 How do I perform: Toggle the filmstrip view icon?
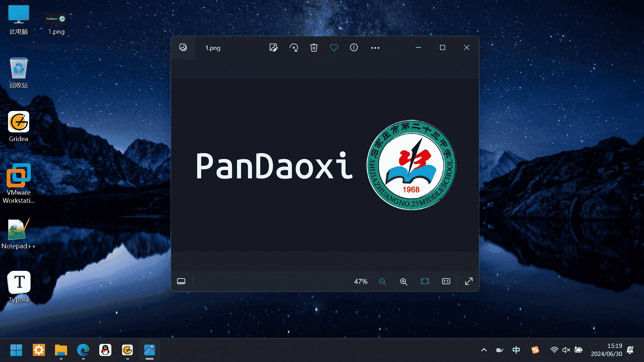[x=181, y=281]
